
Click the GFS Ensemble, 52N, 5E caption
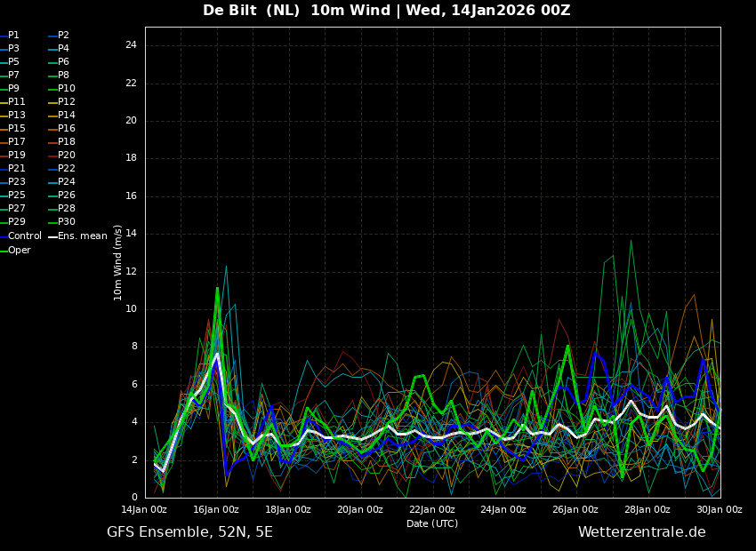tap(190, 532)
